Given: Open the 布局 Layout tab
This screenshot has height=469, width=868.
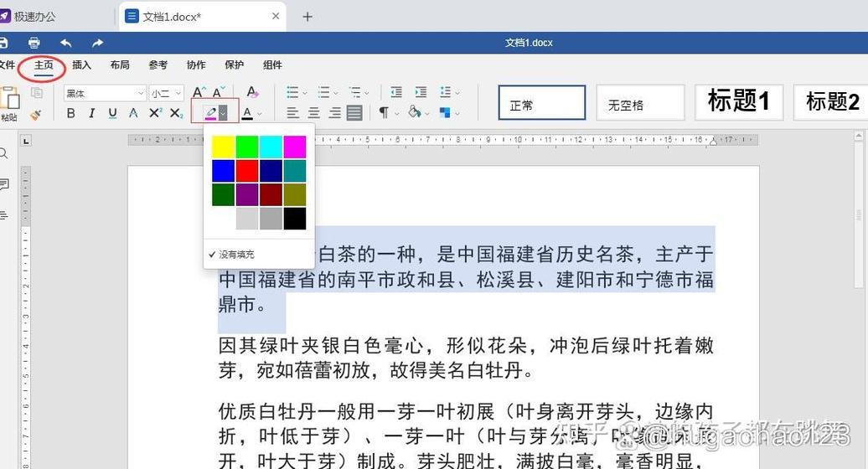Looking at the screenshot, I should (120, 65).
